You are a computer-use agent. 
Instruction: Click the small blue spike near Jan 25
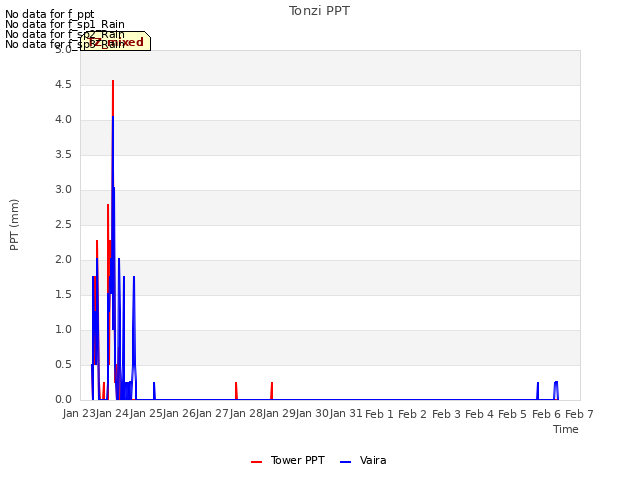[x=154, y=390]
